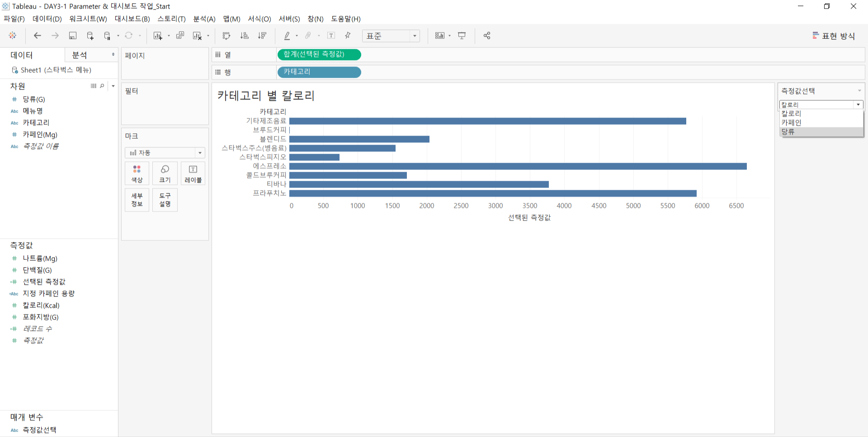Viewport: 868px width, 437px height.
Task: Search fields with the magnifier icon
Action: click(x=102, y=86)
